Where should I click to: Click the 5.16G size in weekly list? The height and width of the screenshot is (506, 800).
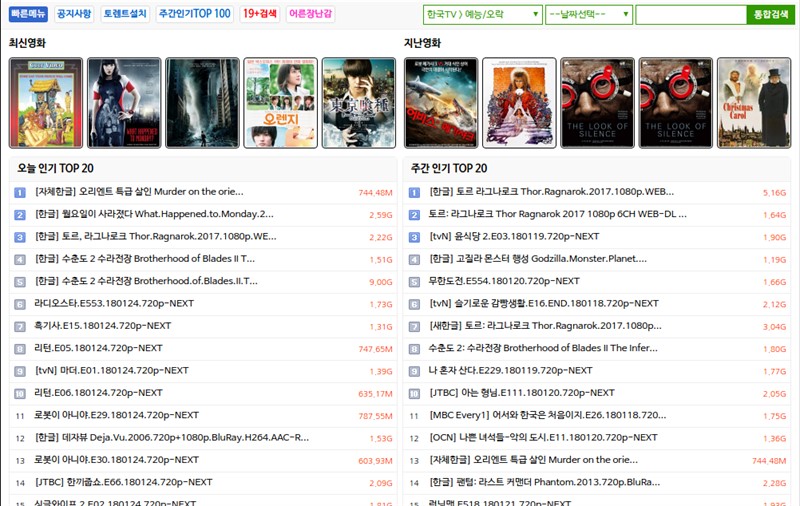click(x=774, y=193)
